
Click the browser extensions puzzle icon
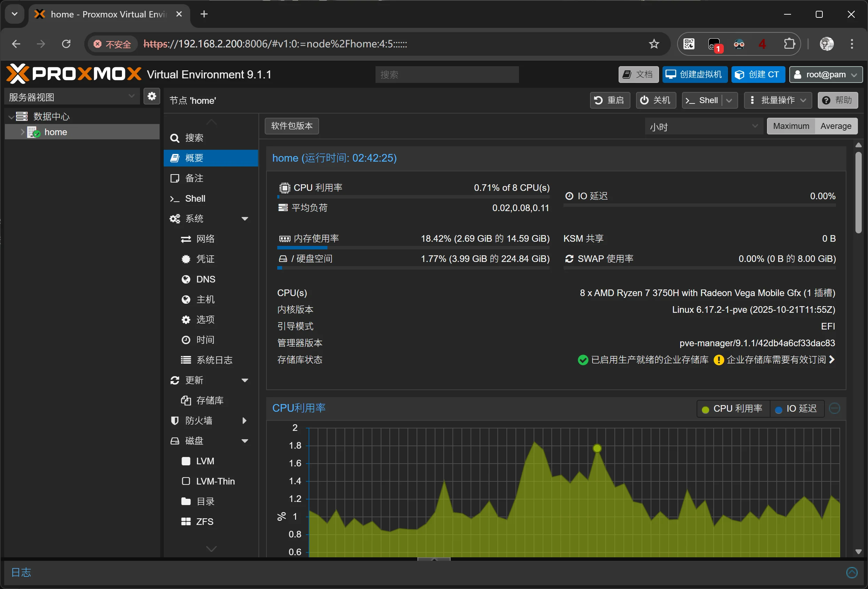[x=789, y=44]
